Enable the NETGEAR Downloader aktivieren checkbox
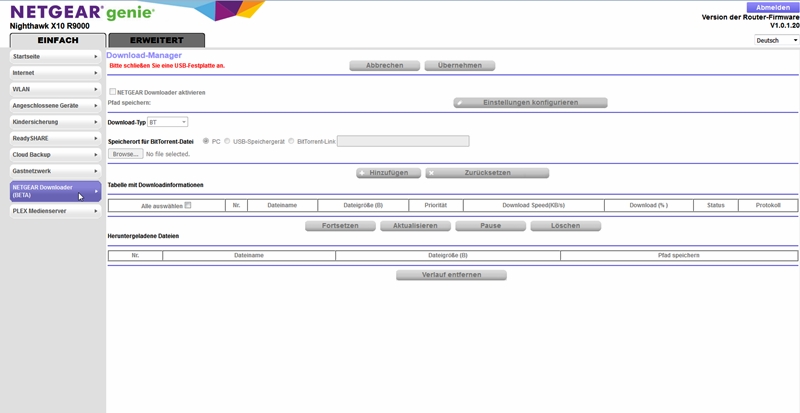The image size is (800, 413). point(112,92)
